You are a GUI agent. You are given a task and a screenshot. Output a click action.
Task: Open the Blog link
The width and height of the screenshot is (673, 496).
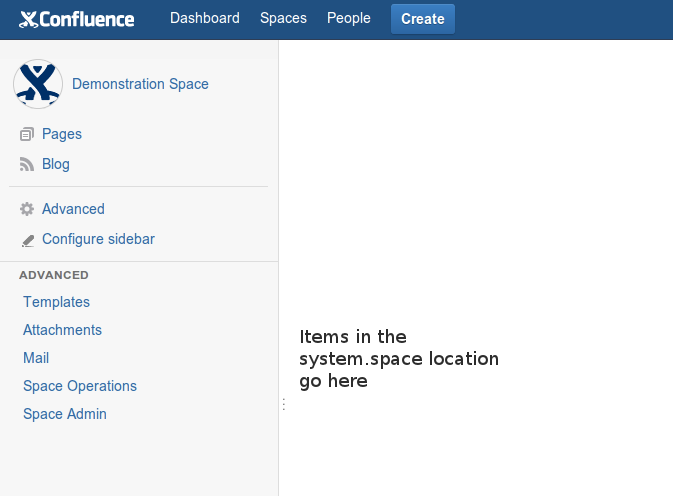[x=56, y=164]
